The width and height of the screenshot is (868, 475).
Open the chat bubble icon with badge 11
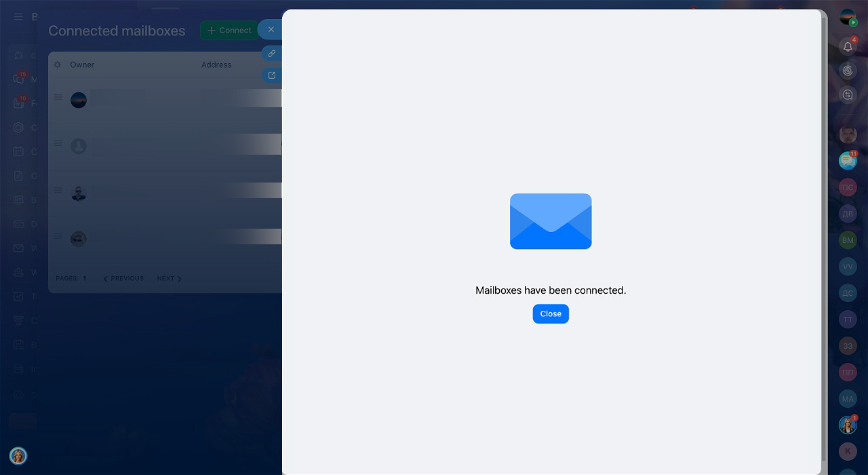click(848, 160)
